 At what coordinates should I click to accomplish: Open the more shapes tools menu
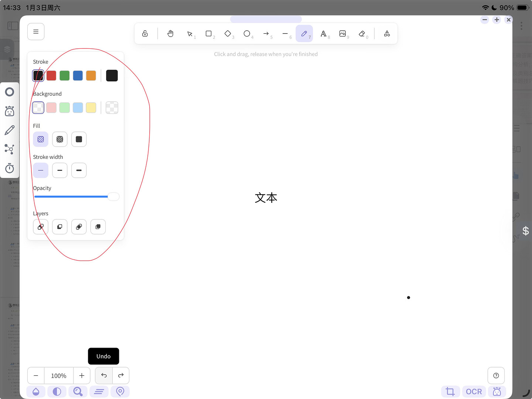387,34
